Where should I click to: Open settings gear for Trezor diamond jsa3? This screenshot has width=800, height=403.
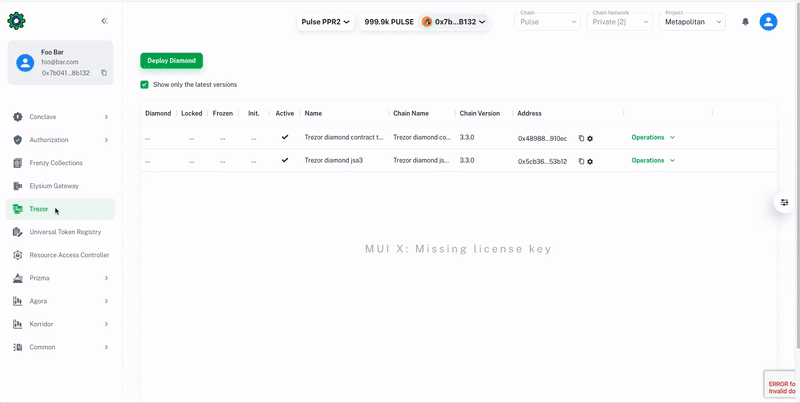590,161
